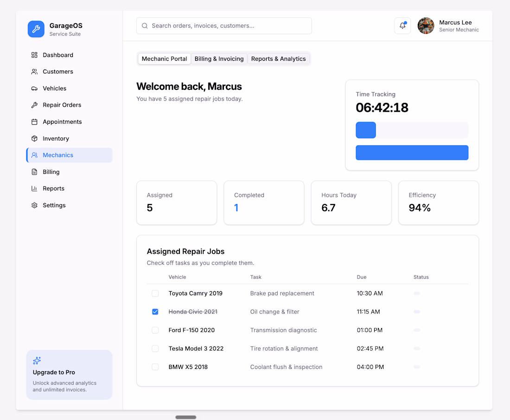510x420 pixels.
Task: Select the Mechanic Portal tab
Action: tap(164, 59)
